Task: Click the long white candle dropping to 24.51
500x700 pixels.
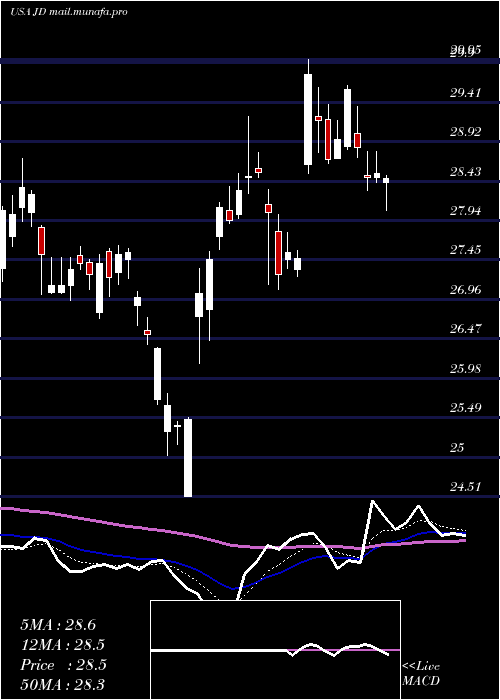Action: pyautogui.click(x=188, y=458)
